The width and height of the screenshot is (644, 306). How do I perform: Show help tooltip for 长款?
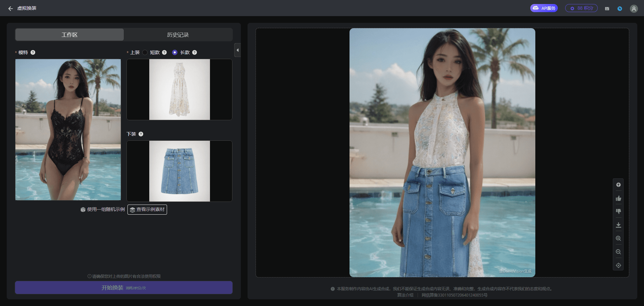point(195,52)
